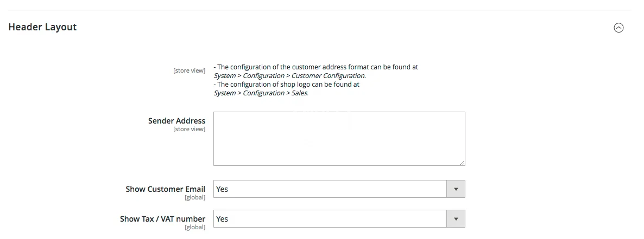This screenshot has height=239, width=644.
Task: Click the customer address format note line
Action: pos(317,67)
